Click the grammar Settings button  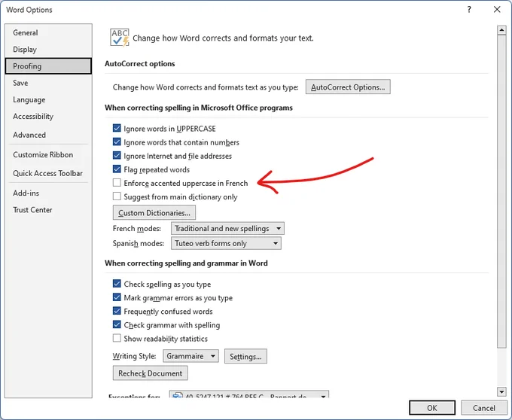[x=245, y=356]
